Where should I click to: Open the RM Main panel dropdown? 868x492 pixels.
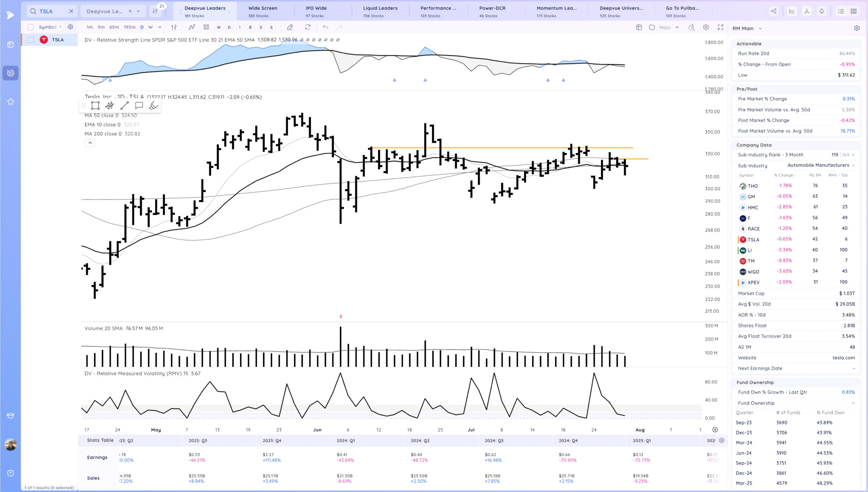coord(760,29)
